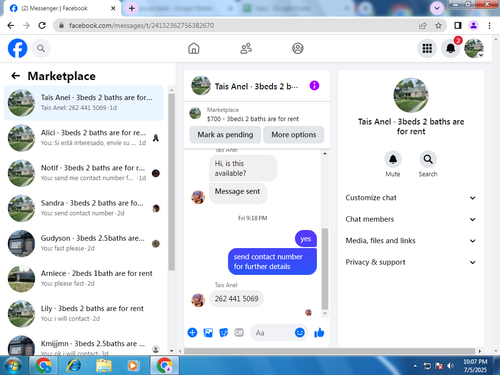Click the horizontal page scrollbar
This screenshot has width=500, height=375.
click(x=329, y=351)
